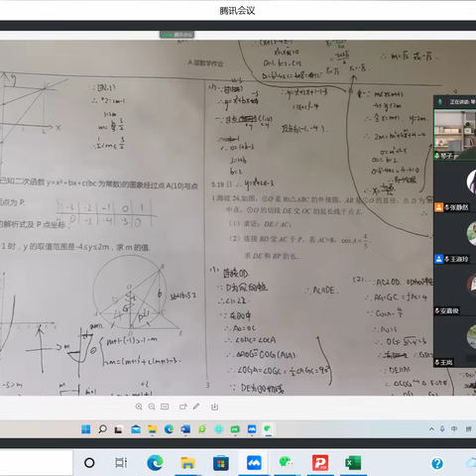Open Search in shared screen taskbar

(102, 429)
